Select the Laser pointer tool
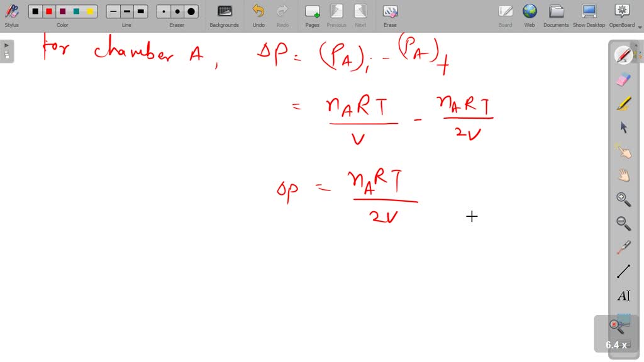 pyautogui.click(x=623, y=247)
